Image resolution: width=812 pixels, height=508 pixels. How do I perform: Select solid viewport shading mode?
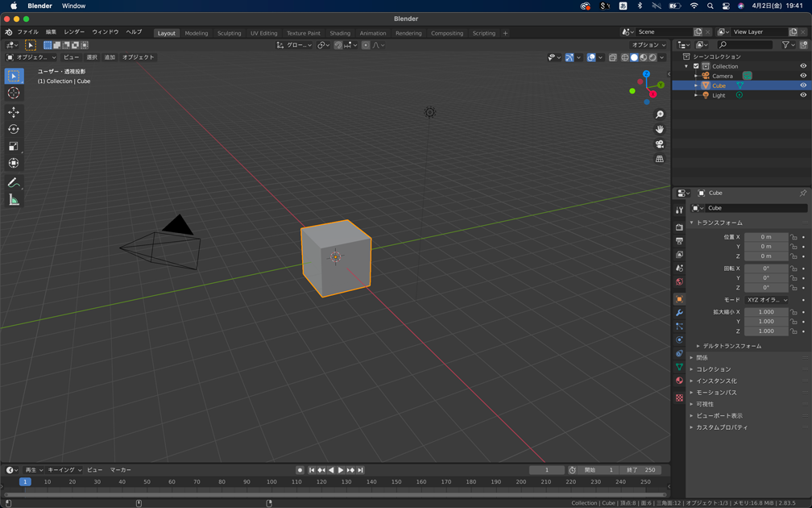tap(635, 57)
